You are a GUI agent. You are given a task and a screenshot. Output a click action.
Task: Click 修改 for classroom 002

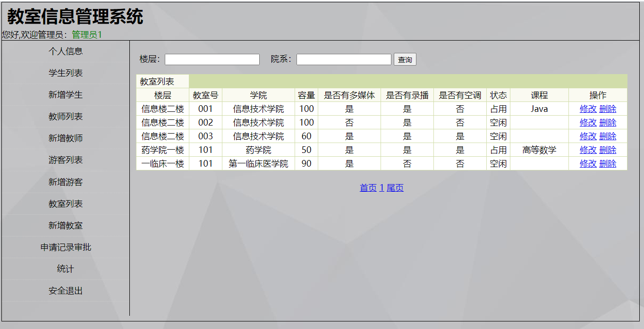588,123
